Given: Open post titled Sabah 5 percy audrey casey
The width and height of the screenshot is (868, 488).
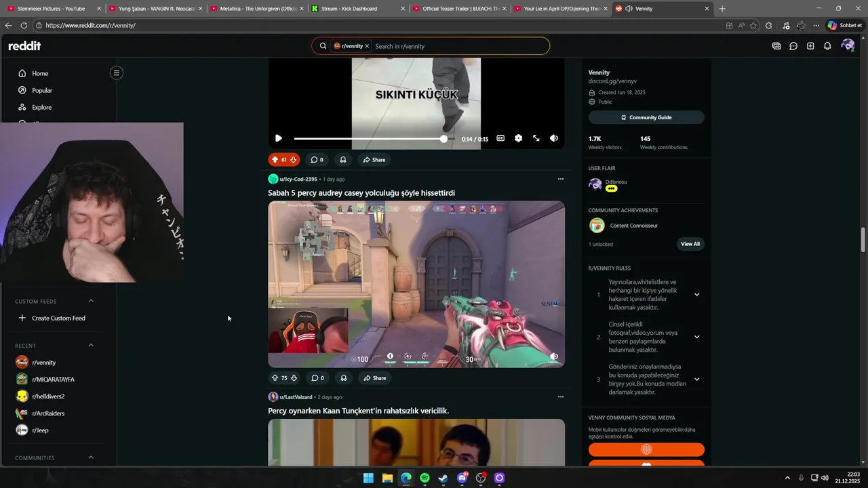Looking at the screenshot, I should pyautogui.click(x=361, y=193).
